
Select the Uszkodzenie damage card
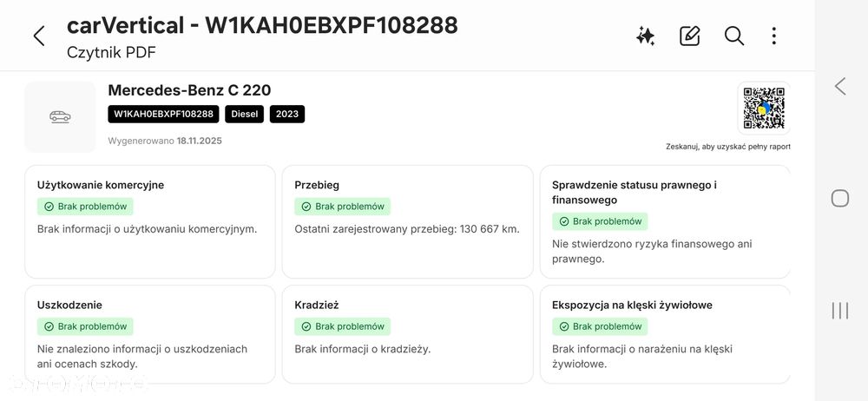click(149, 334)
